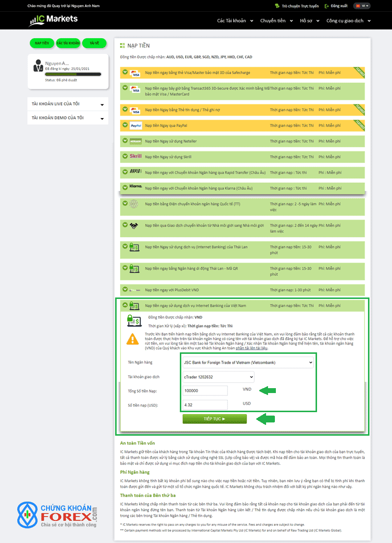Viewport: 392px width, 543px height.
Task: Click the green Tiếp tục button
Action: (x=215, y=419)
